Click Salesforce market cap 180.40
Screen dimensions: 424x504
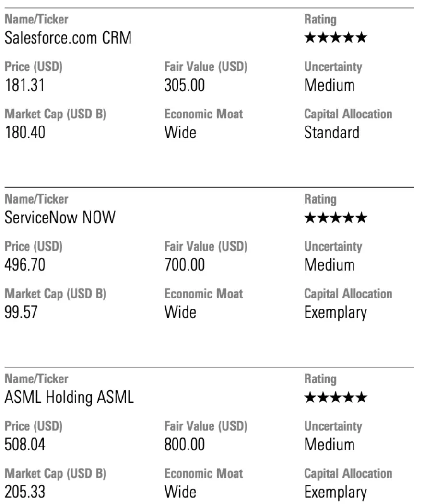click(25, 132)
